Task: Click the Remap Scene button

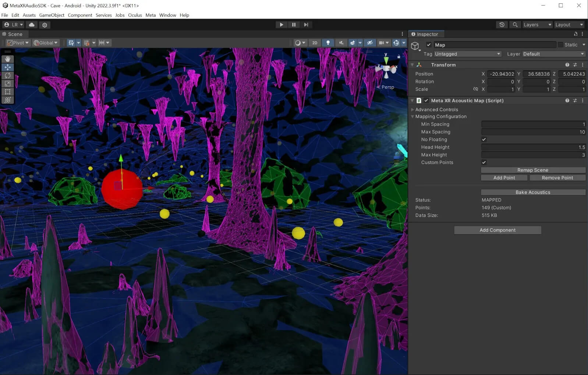Action: tap(533, 170)
